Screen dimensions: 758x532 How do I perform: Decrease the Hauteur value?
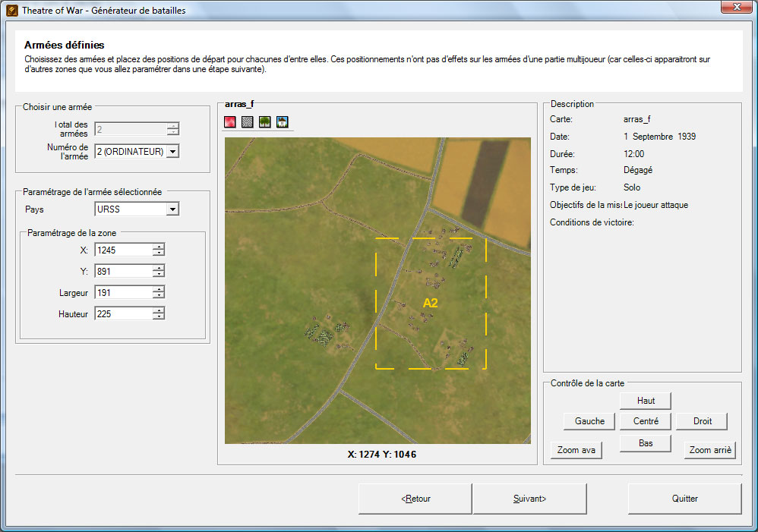tap(158, 316)
